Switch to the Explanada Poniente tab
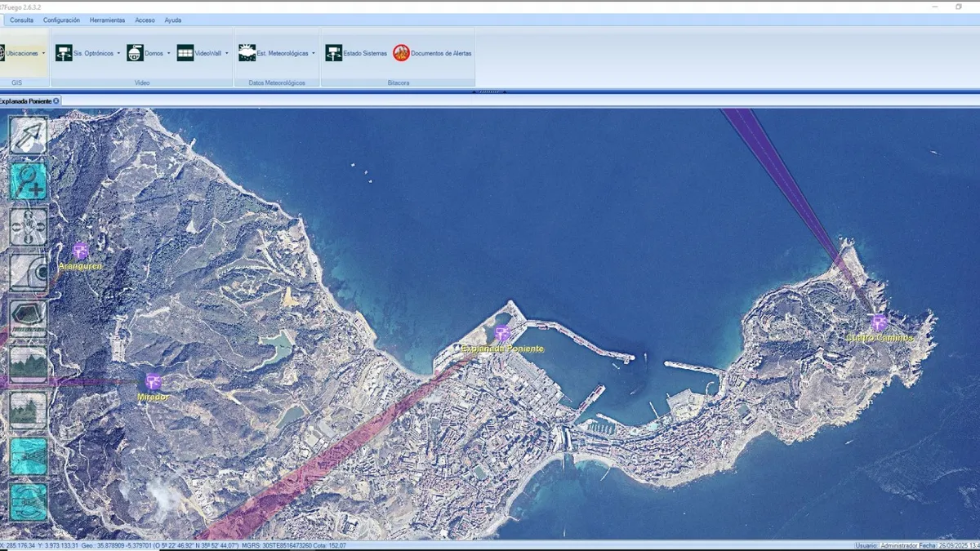Screen dimensions: 980x551 (x=25, y=100)
